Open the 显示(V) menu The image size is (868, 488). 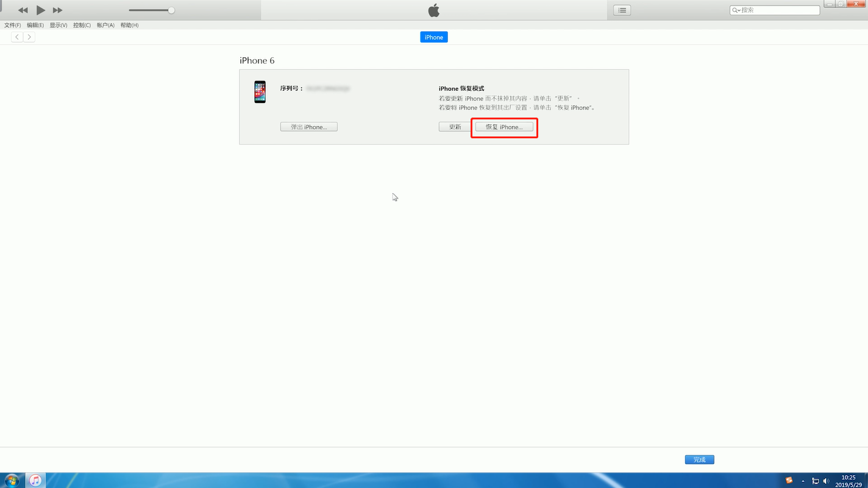click(x=59, y=25)
